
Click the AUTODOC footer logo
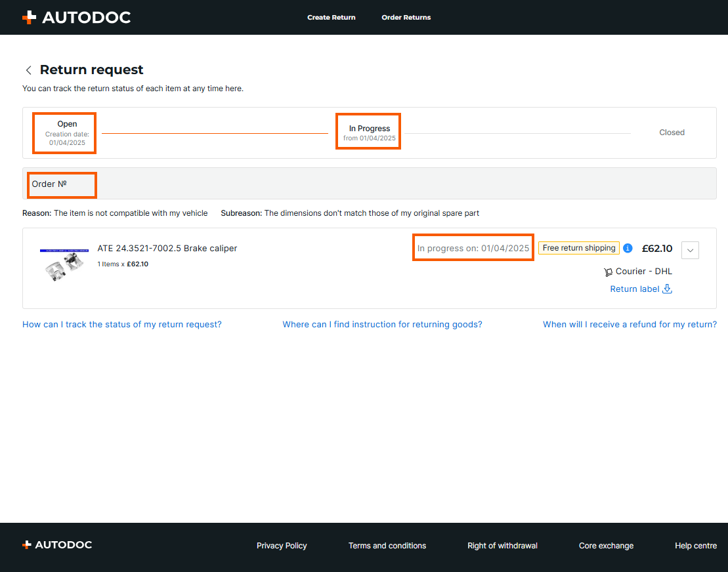coord(57,545)
